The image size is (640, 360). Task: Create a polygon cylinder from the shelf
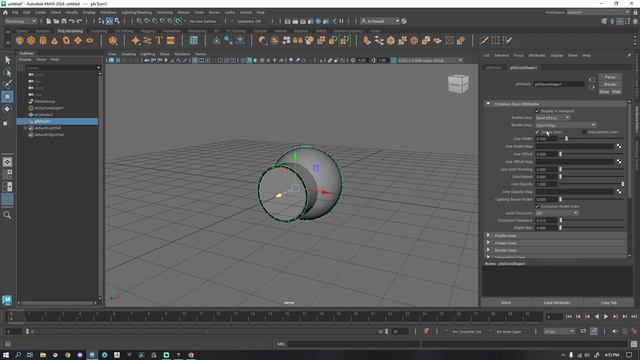point(43,40)
